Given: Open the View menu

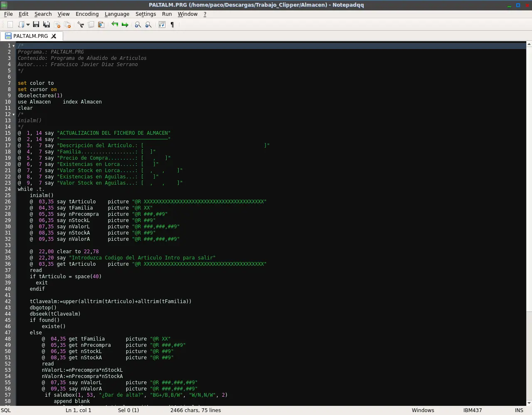Looking at the screenshot, I should pos(64,14).
